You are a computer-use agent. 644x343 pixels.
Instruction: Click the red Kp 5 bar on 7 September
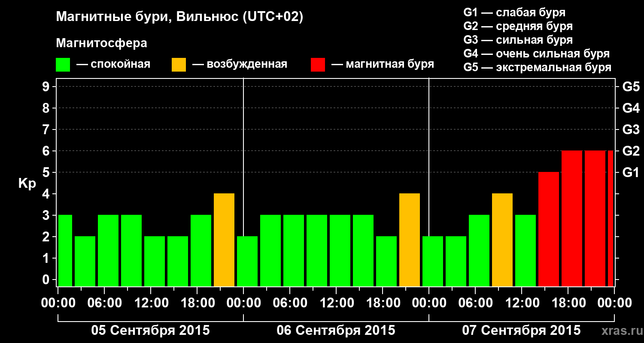click(549, 229)
